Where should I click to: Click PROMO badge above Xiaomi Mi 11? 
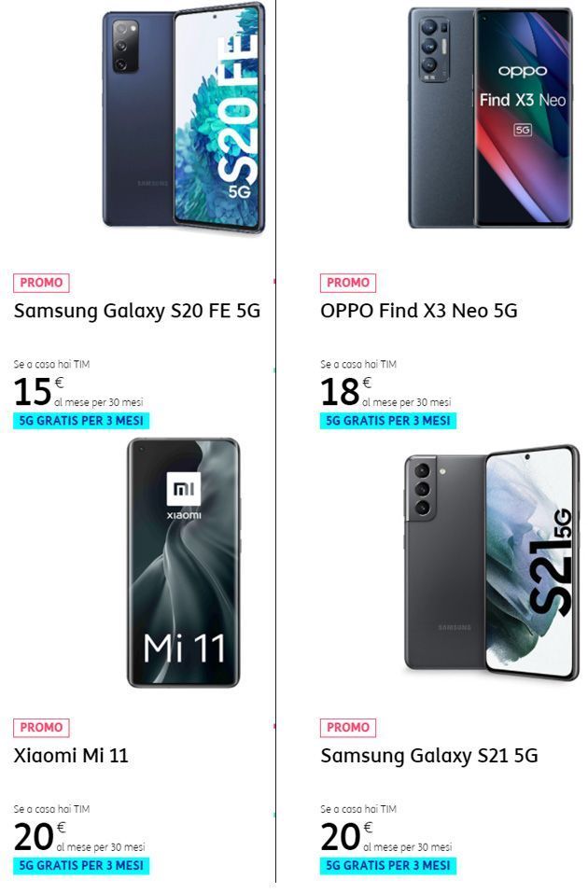[41, 728]
